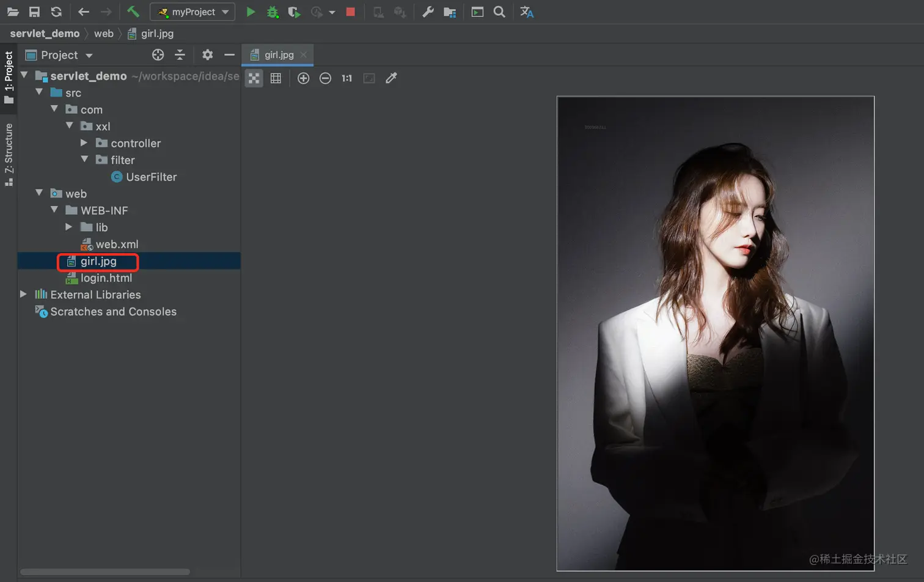The width and height of the screenshot is (924, 582).
Task: Open Search Everywhere magnifier icon
Action: (499, 12)
